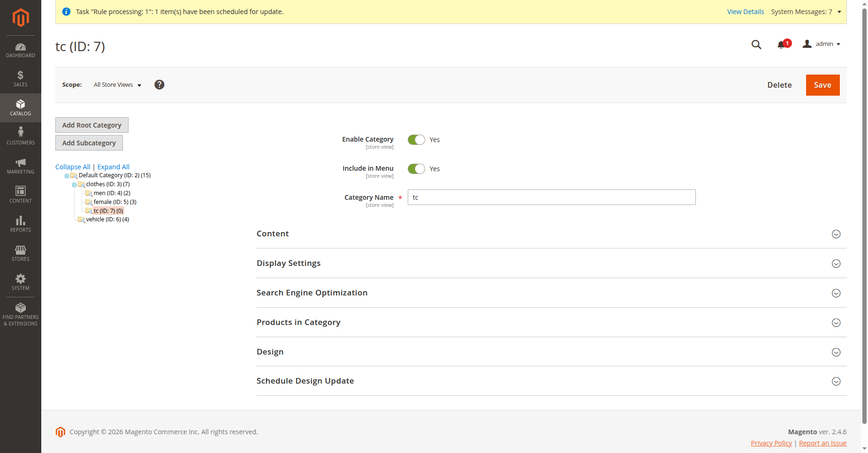Open the System sidebar menu
This screenshot has width=868, height=453.
[21, 282]
